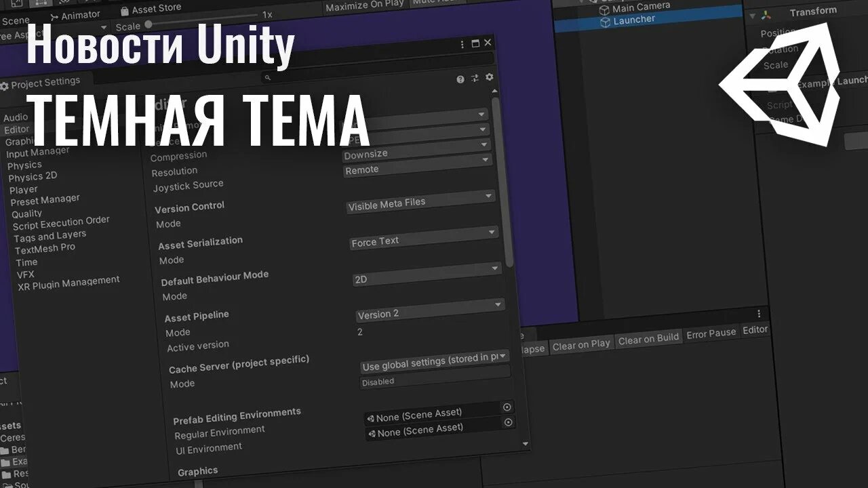Toggle Error Pause in Console
Screen dimensions: 868x488
pyautogui.click(x=711, y=333)
